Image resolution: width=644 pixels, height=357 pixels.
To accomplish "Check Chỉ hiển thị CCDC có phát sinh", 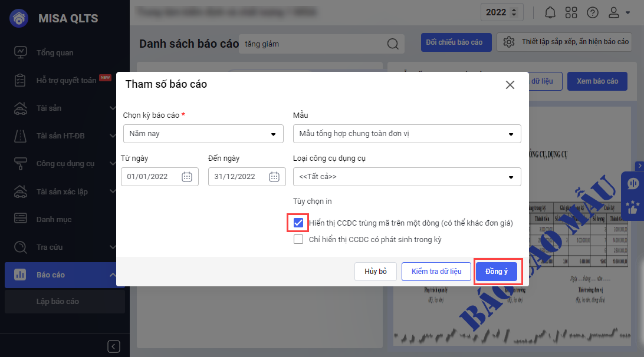I will coord(298,239).
